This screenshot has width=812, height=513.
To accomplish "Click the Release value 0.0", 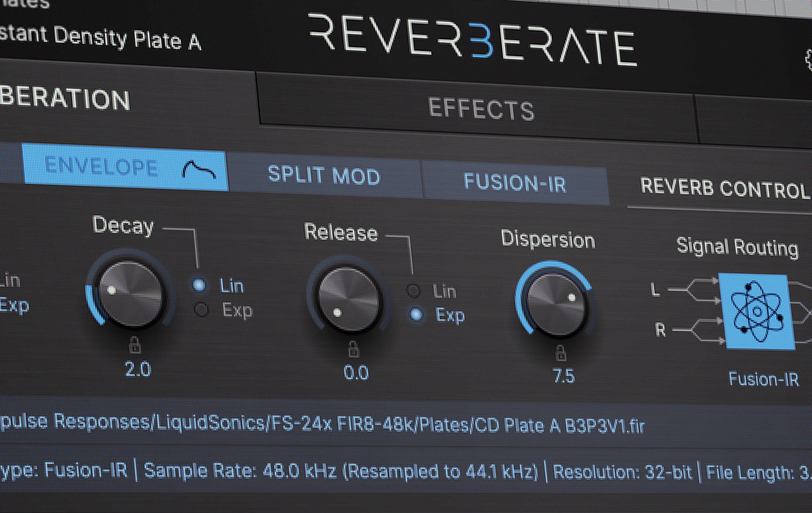I will click(356, 373).
